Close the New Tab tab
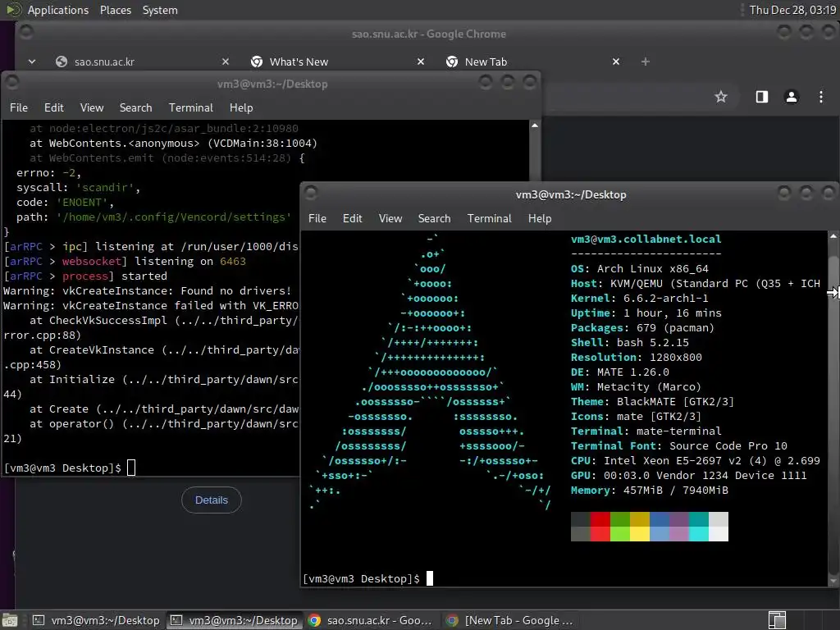This screenshot has height=630, width=840. 615,62
